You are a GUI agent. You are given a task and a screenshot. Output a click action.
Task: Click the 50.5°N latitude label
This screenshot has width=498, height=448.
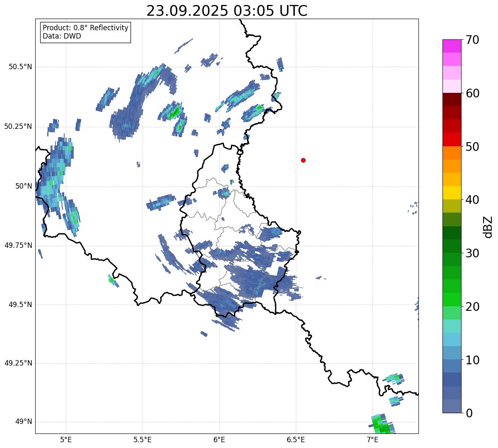(20, 67)
